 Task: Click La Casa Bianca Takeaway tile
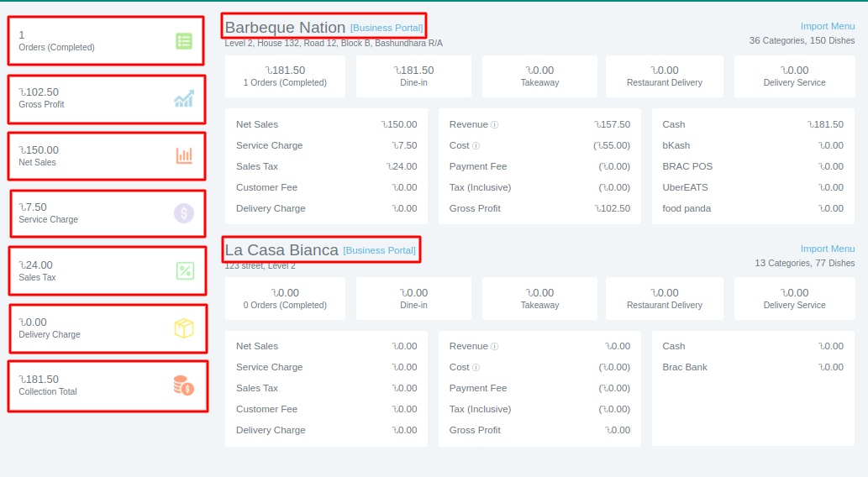tap(539, 299)
